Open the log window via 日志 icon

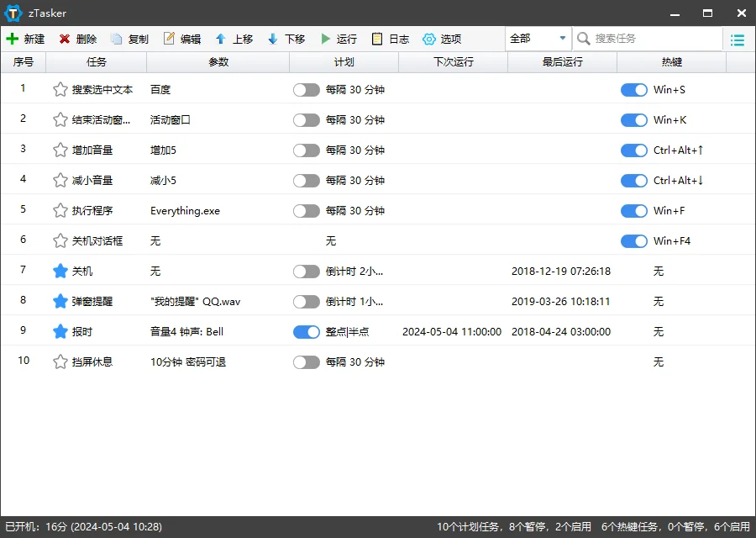(389, 39)
